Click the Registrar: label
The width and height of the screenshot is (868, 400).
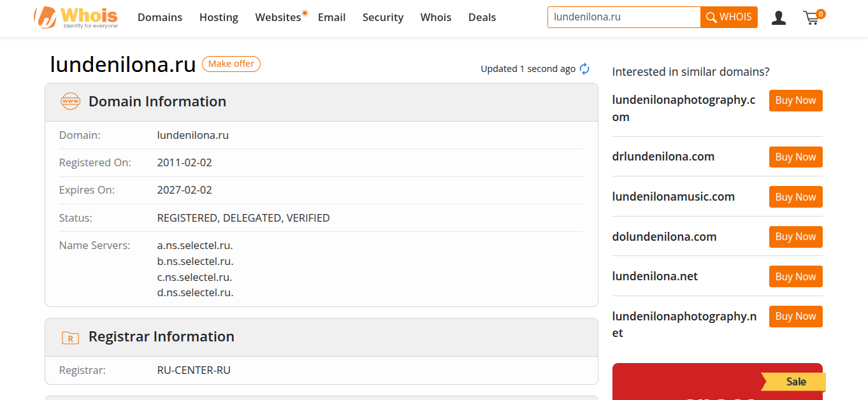(83, 370)
